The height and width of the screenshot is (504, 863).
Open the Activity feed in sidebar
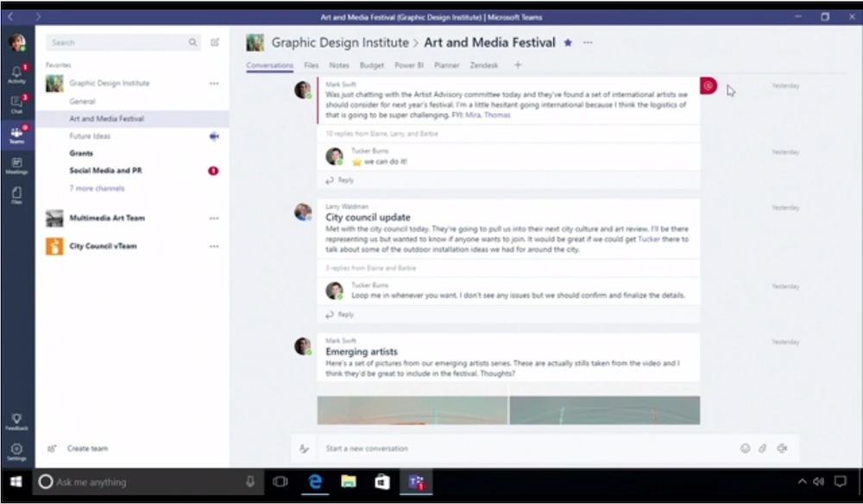[x=17, y=74]
